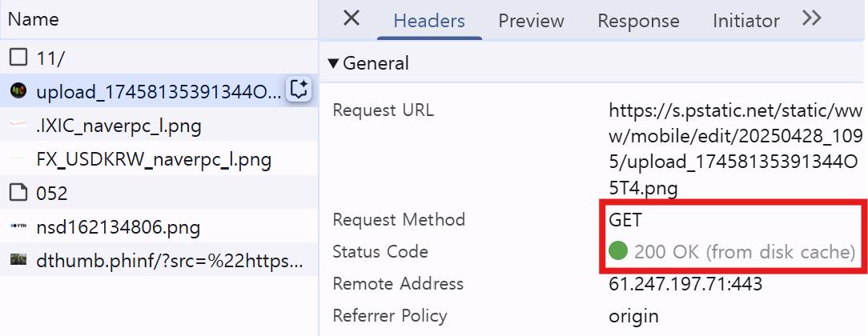Close the request details pane

pyautogui.click(x=352, y=18)
